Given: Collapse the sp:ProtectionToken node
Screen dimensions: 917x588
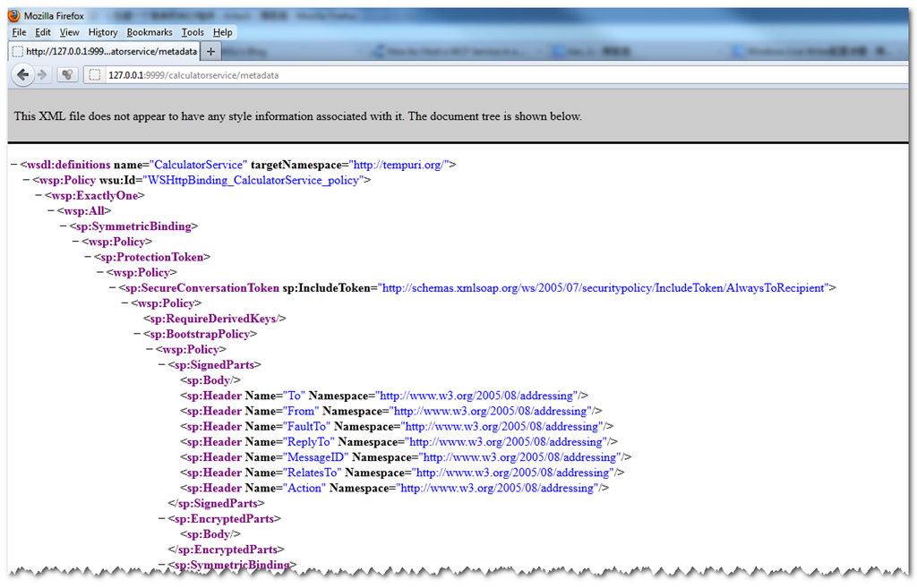Looking at the screenshot, I should coord(88,257).
